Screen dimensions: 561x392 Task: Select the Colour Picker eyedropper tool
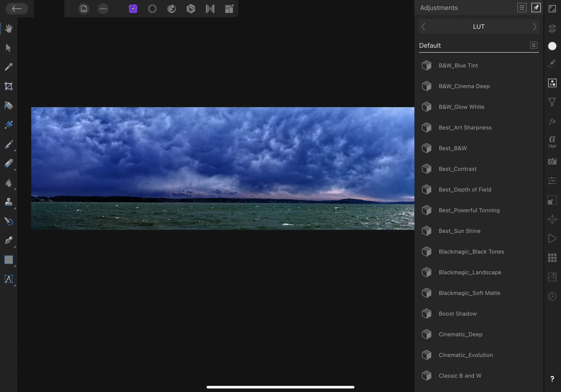[x=9, y=67]
